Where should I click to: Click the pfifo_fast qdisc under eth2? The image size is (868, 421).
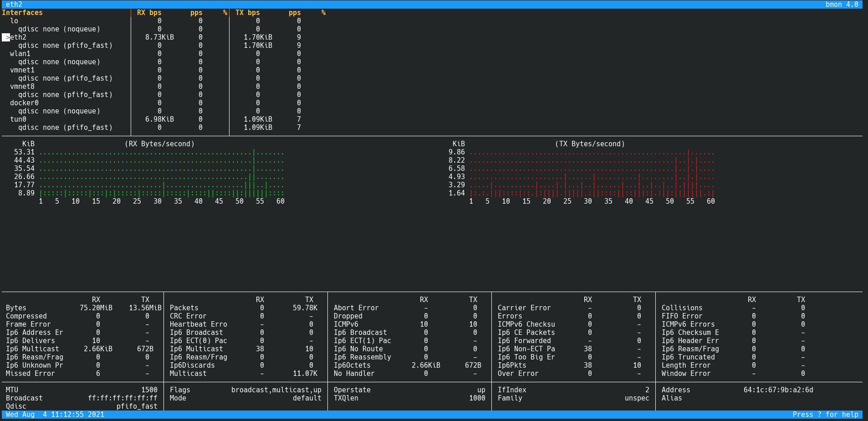pyautogui.click(x=65, y=46)
